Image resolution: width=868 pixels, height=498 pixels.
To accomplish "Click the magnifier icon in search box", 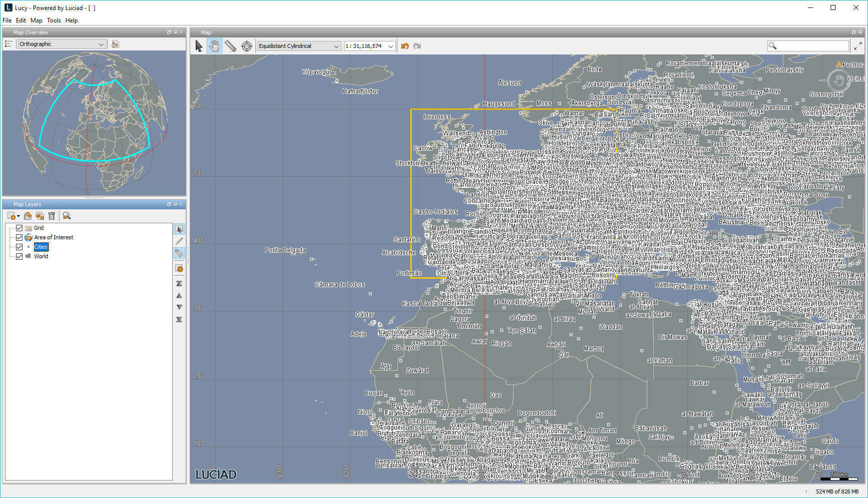I will click(x=773, y=46).
